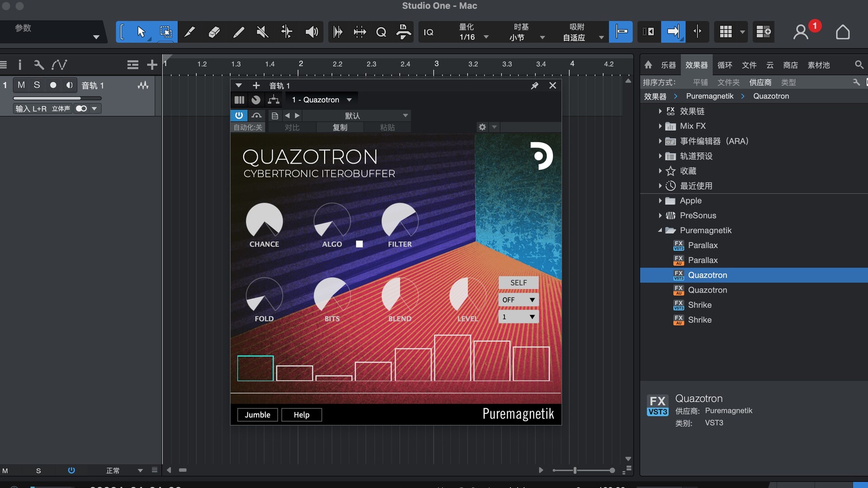Select the Arrow tool in toolbar
This screenshot has height=488, width=868.
point(141,32)
